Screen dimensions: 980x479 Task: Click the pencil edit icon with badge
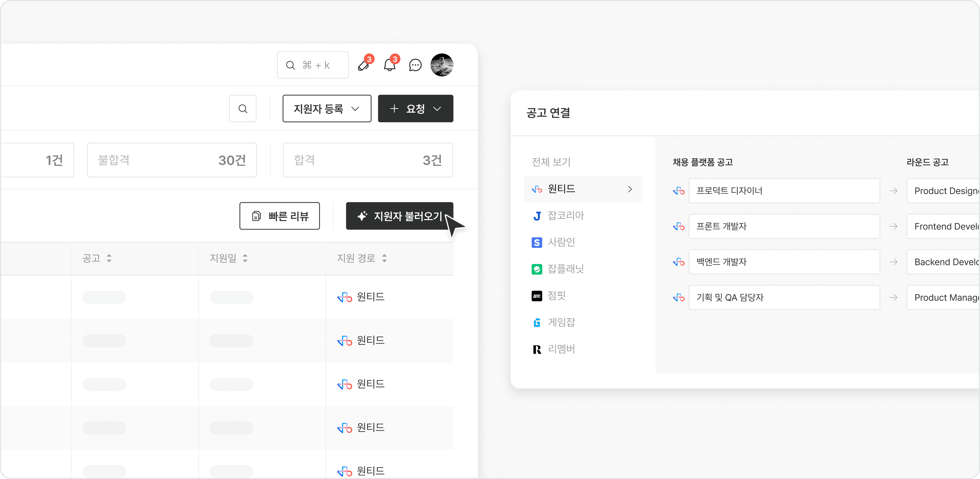[365, 65]
